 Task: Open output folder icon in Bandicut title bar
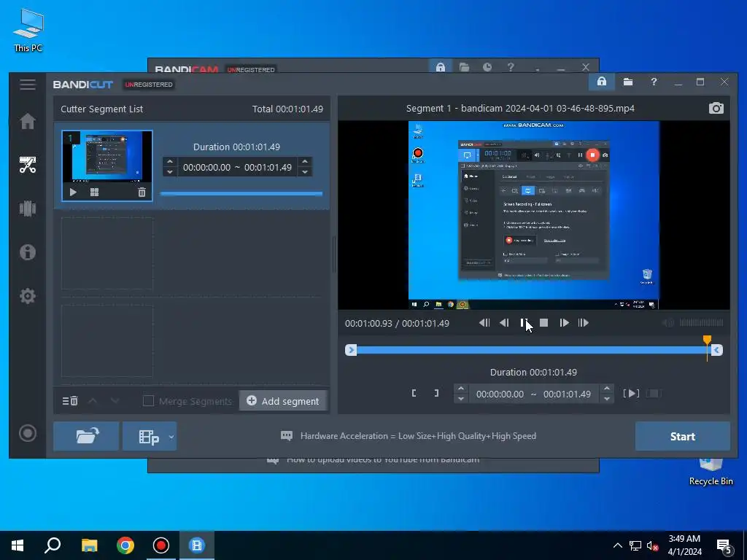click(x=628, y=82)
